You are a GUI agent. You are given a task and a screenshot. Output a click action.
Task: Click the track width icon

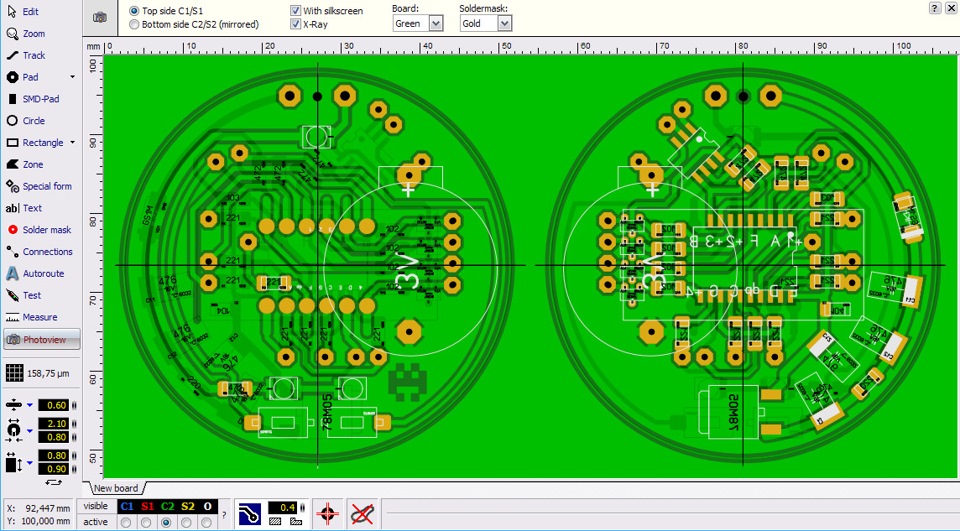pyautogui.click(x=13, y=405)
